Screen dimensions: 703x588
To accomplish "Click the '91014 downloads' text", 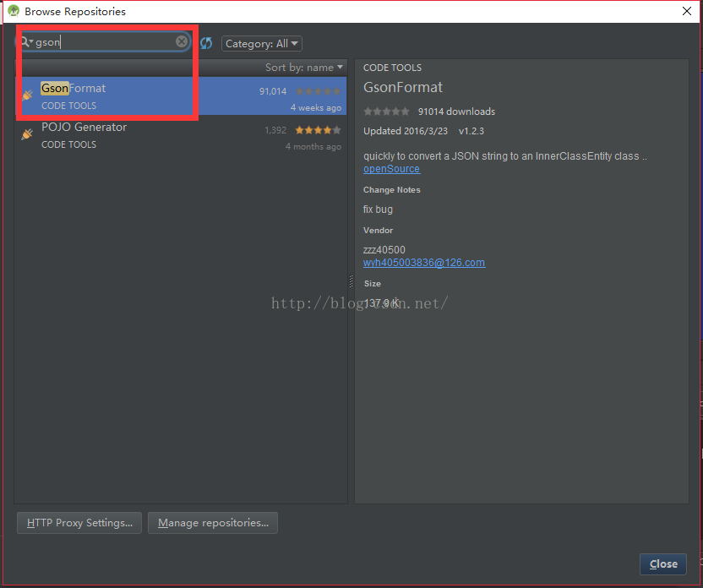I will 456,112.
